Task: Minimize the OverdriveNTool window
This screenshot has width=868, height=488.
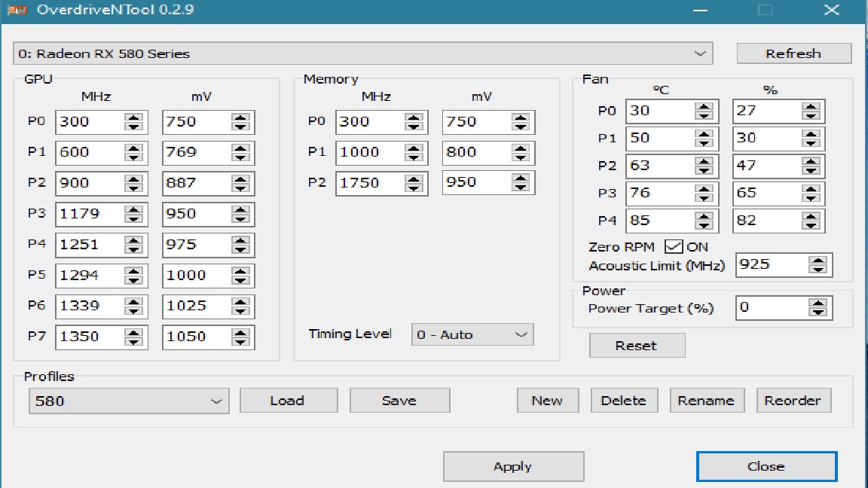Action: click(700, 10)
